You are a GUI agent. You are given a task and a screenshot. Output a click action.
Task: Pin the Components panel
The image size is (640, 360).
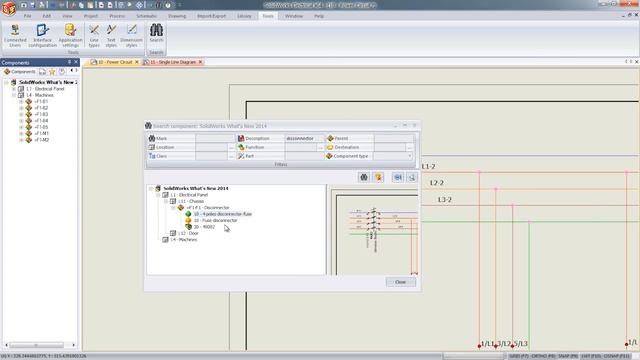click(x=69, y=62)
